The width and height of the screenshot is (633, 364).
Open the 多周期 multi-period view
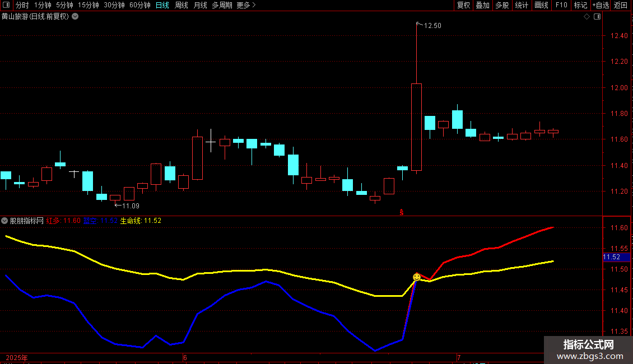(222, 5)
